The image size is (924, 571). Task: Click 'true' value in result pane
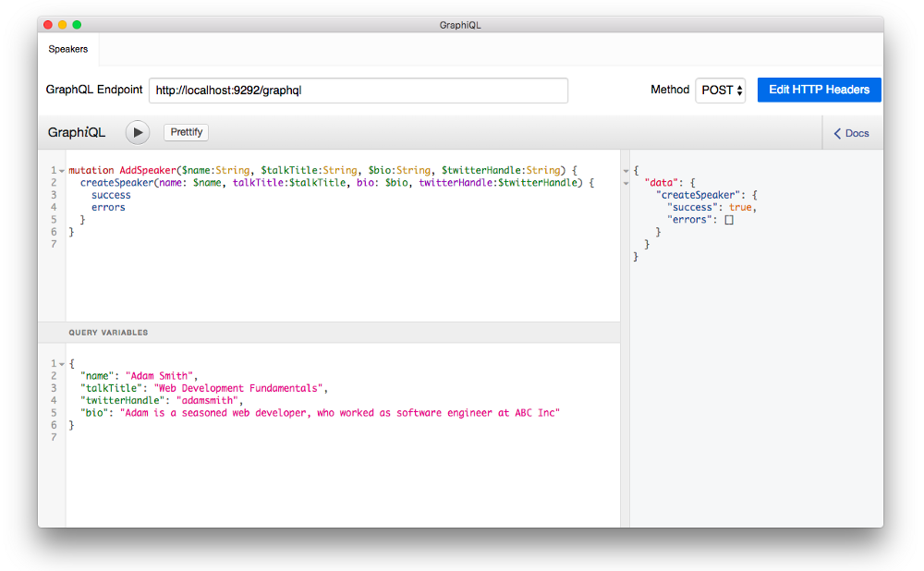(740, 207)
